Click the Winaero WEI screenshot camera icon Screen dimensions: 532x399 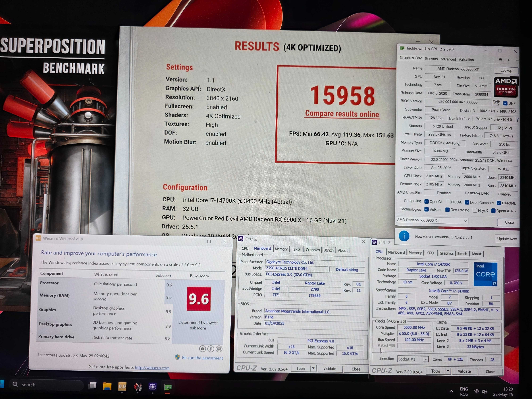[x=203, y=348]
